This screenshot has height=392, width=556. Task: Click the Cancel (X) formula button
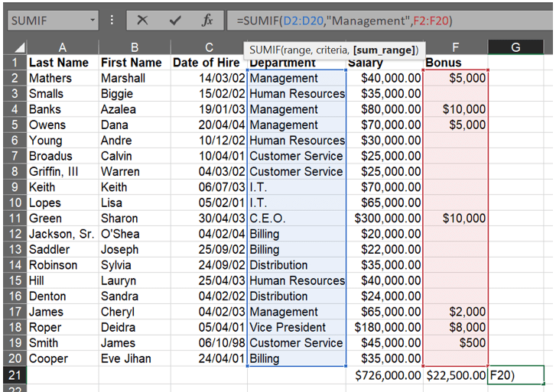tap(142, 20)
